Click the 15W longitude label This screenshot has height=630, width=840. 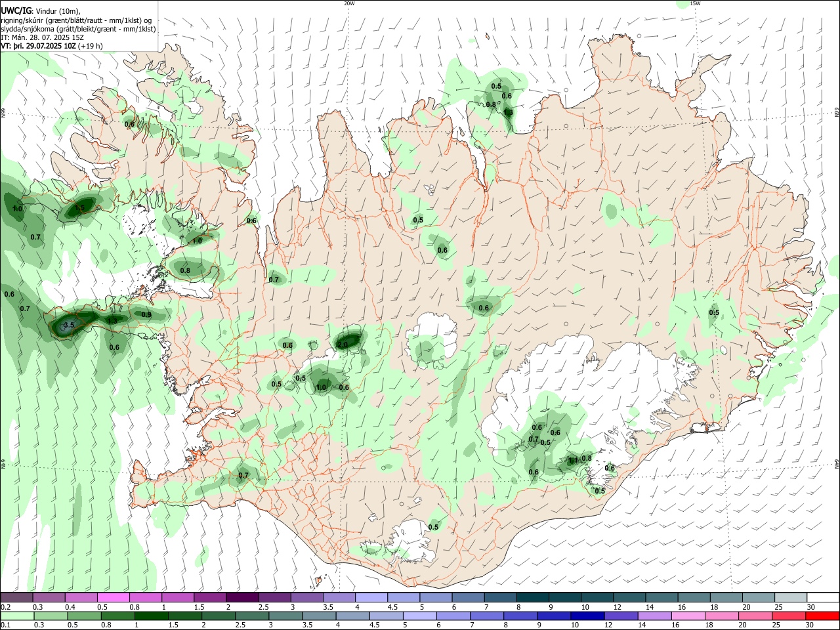click(x=695, y=3)
